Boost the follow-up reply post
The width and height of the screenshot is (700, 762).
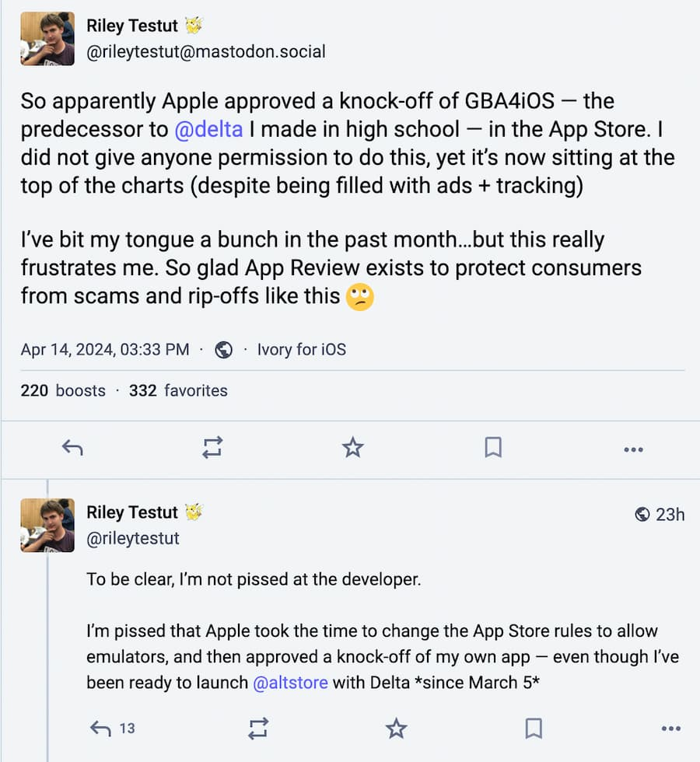[x=258, y=729]
